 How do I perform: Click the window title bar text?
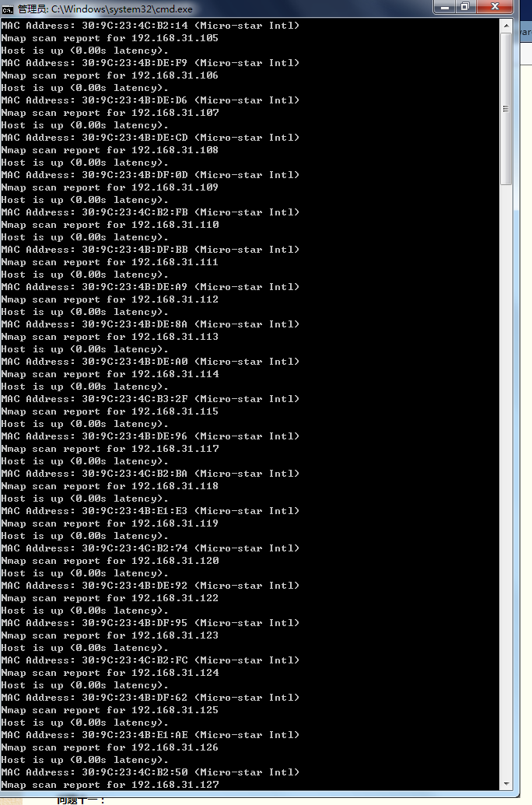point(105,9)
